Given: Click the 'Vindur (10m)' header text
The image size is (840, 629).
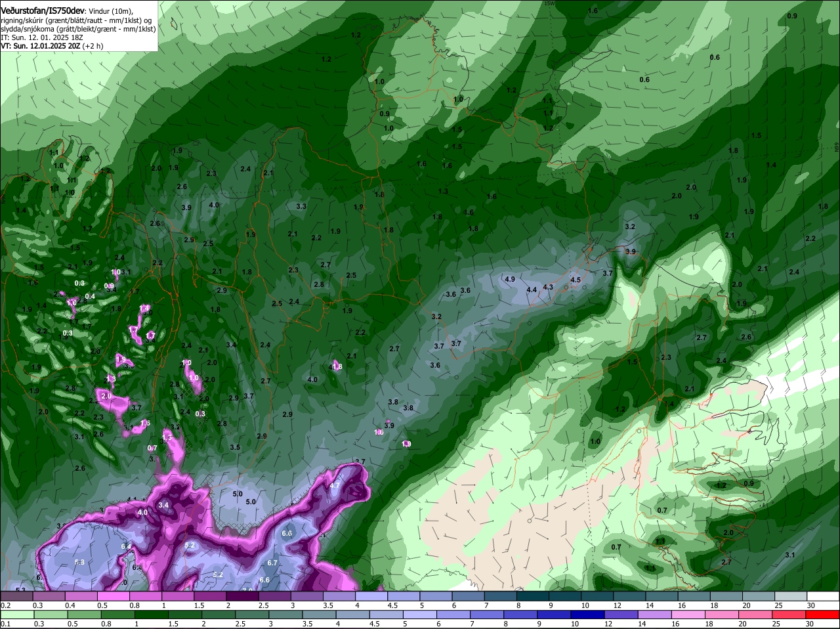Looking at the screenshot, I should point(110,11).
